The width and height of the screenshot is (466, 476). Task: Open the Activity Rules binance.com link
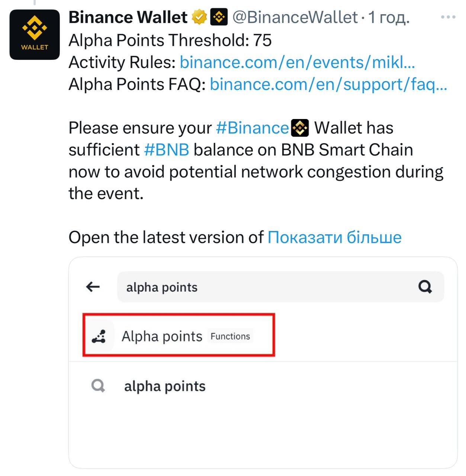pos(297,62)
